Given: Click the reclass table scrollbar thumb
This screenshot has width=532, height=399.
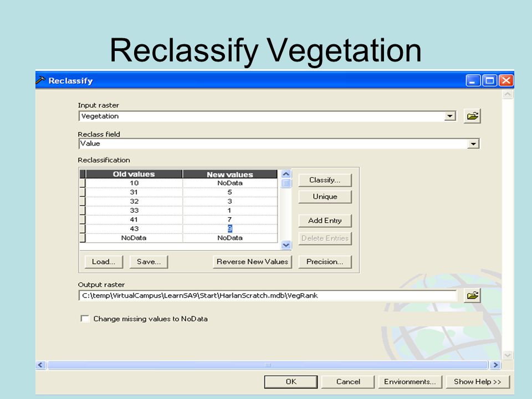Looking at the screenshot, I should tap(286, 183).
